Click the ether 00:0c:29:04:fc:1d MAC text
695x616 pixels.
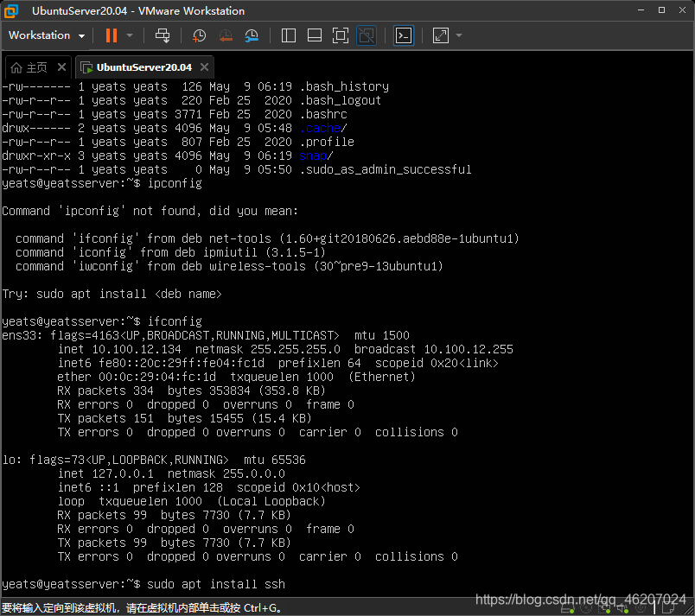click(137, 377)
